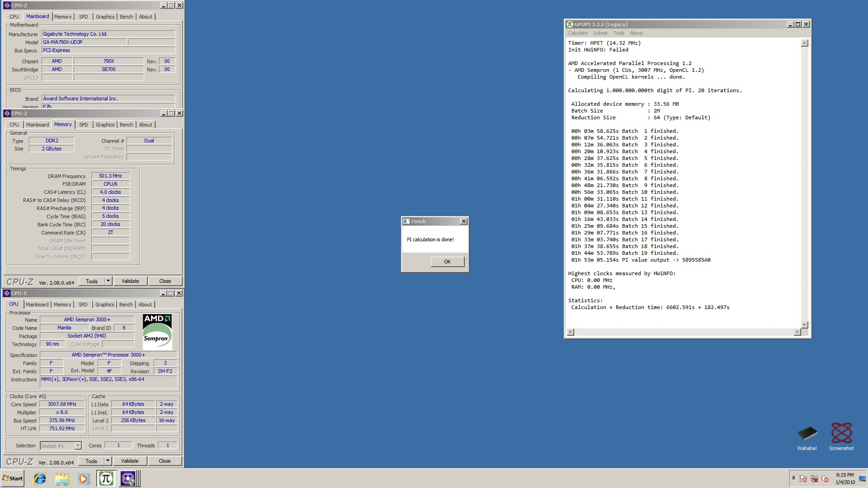Click GPUPI horizontal scrollbar left arrow

(571, 332)
